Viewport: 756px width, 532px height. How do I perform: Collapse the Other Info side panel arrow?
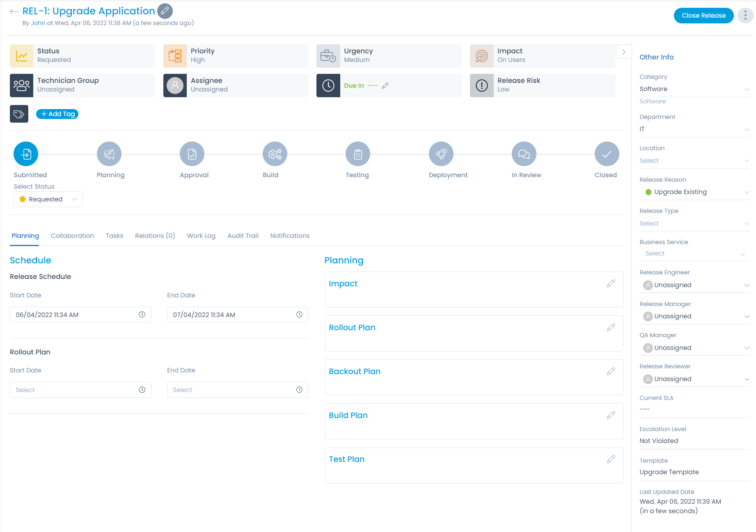tap(623, 52)
